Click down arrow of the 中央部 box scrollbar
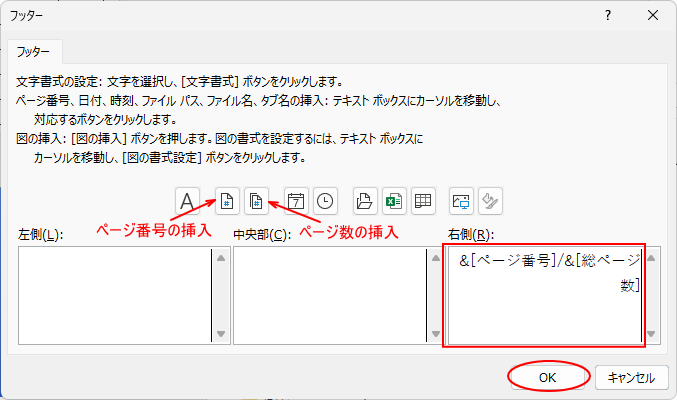 [x=436, y=333]
